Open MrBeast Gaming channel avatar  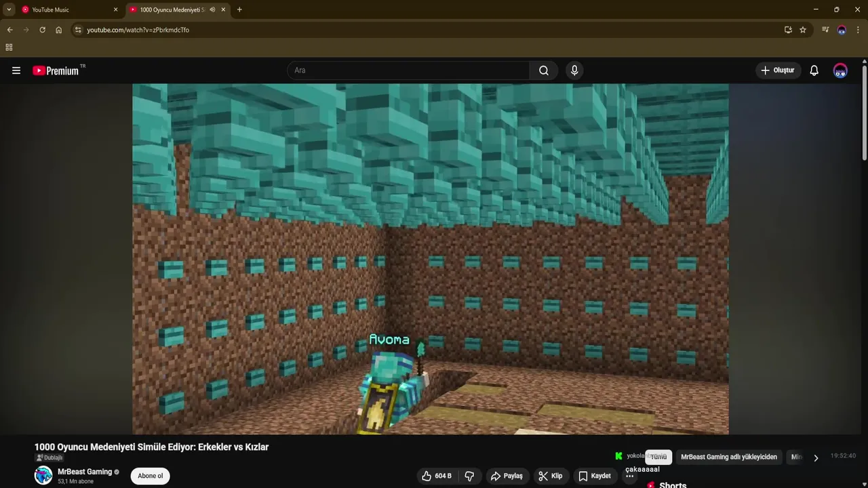point(43,476)
